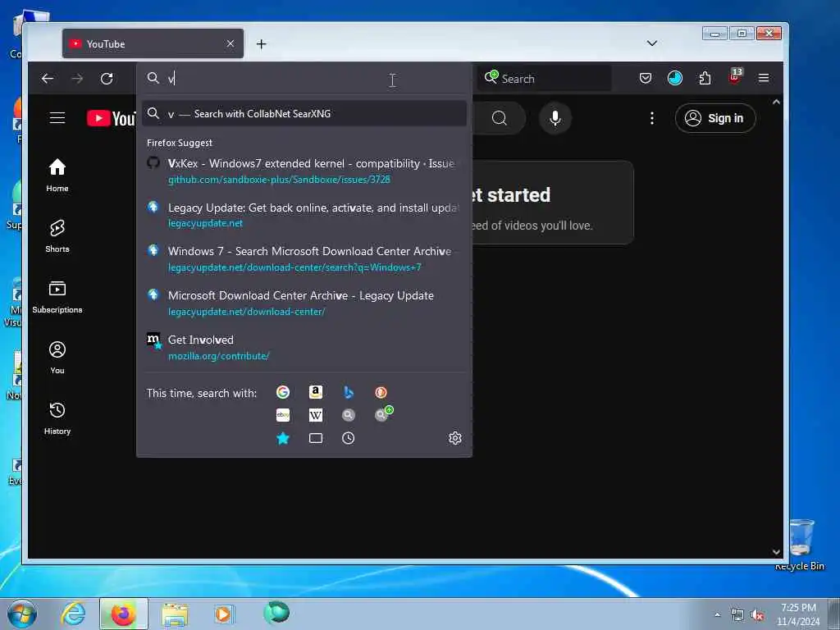Search this time with Bing
The width and height of the screenshot is (840, 630).
pyautogui.click(x=348, y=392)
